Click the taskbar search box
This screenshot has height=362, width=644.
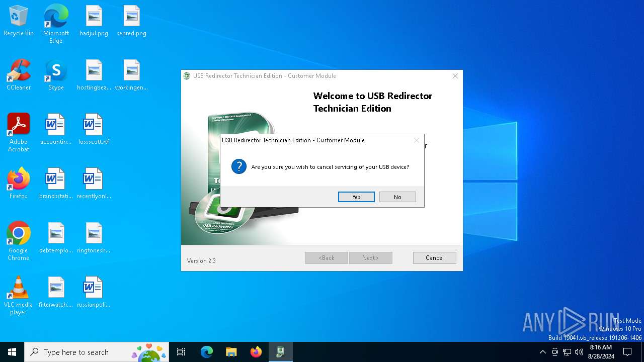click(x=97, y=352)
